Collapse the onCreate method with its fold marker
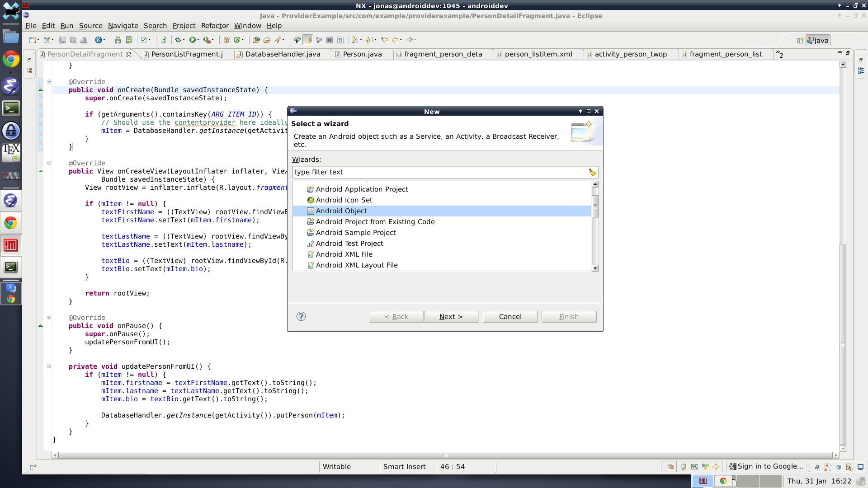The height and width of the screenshot is (488, 868). 49,82
